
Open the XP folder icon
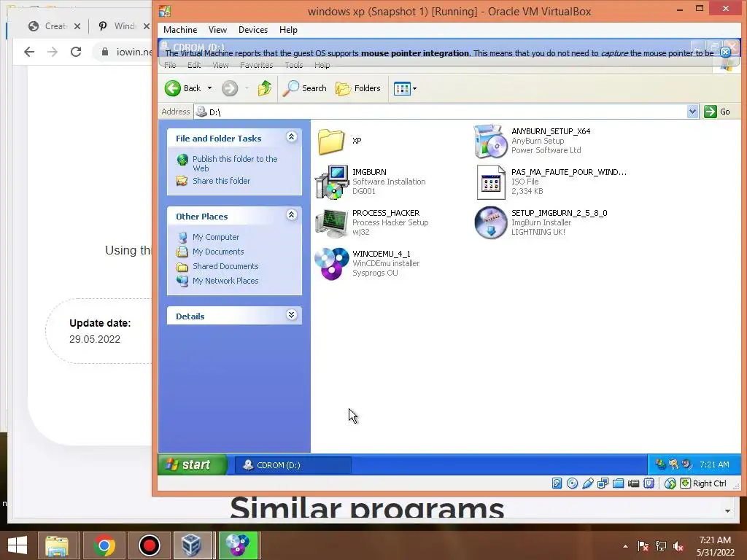331,141
